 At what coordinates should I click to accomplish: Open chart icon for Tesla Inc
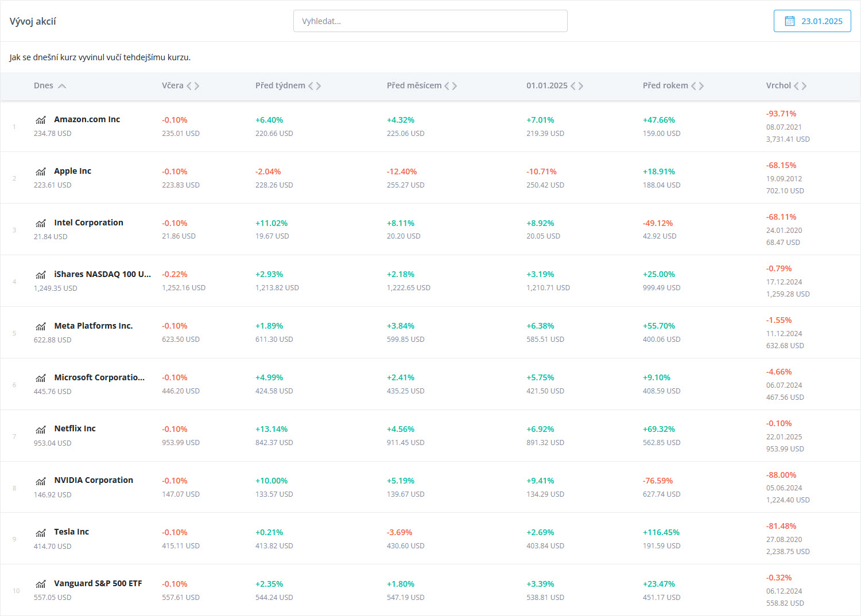pos(41,532)
